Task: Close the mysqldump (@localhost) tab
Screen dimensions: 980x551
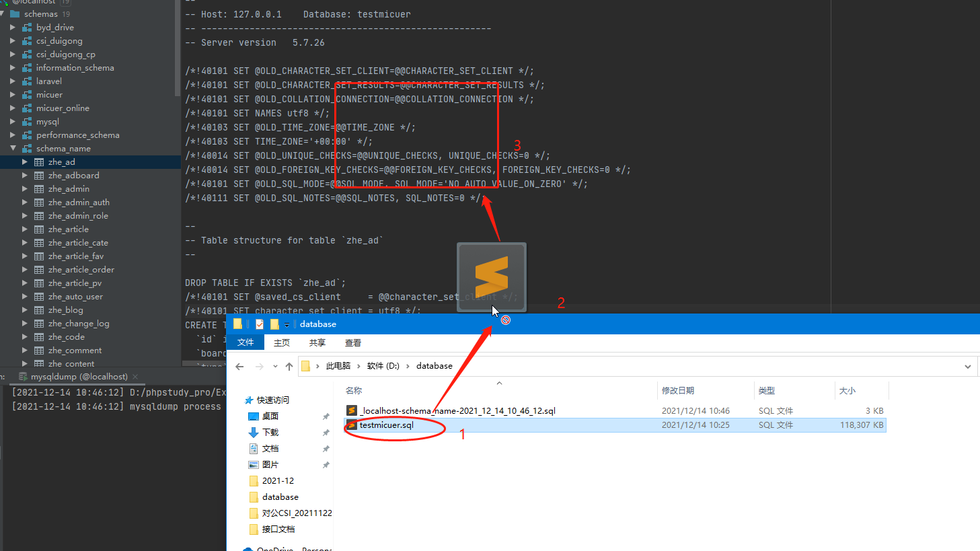Action: pos(135,377)
